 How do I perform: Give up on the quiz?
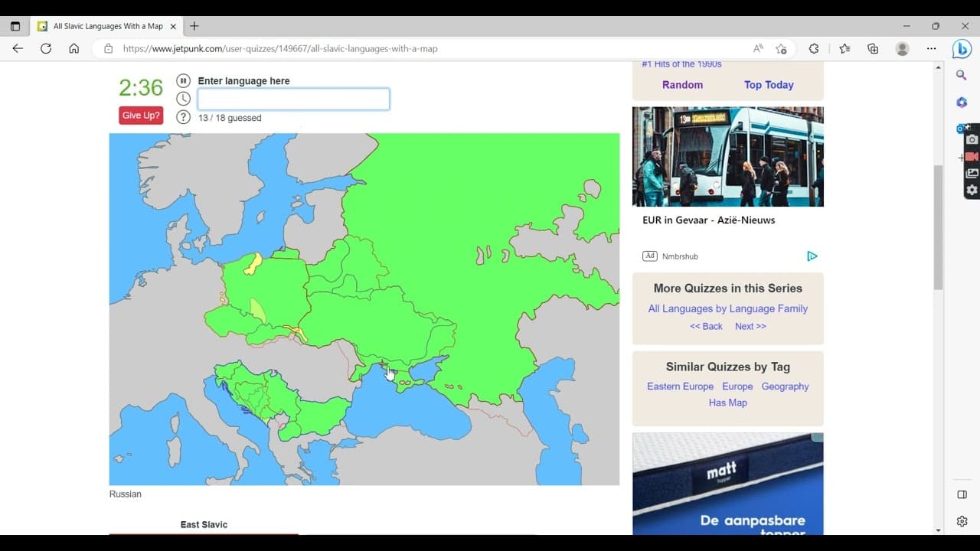click(141, 116)
